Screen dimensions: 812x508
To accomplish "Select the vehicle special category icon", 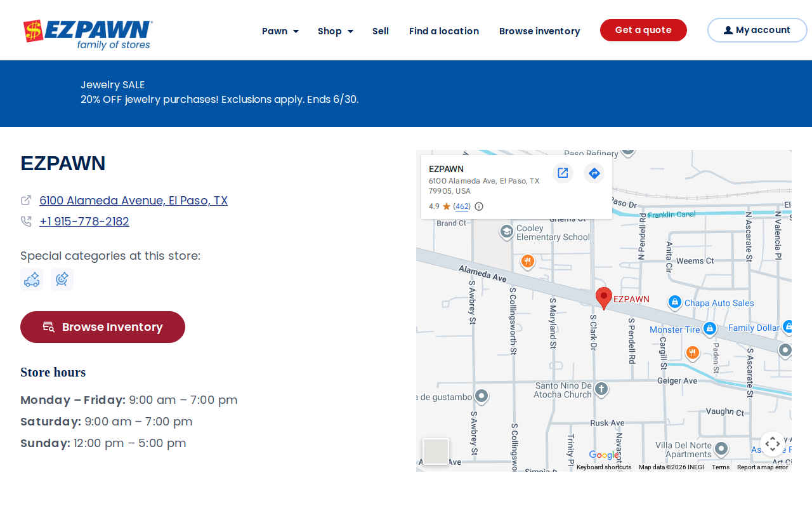I will click(32, 279).
